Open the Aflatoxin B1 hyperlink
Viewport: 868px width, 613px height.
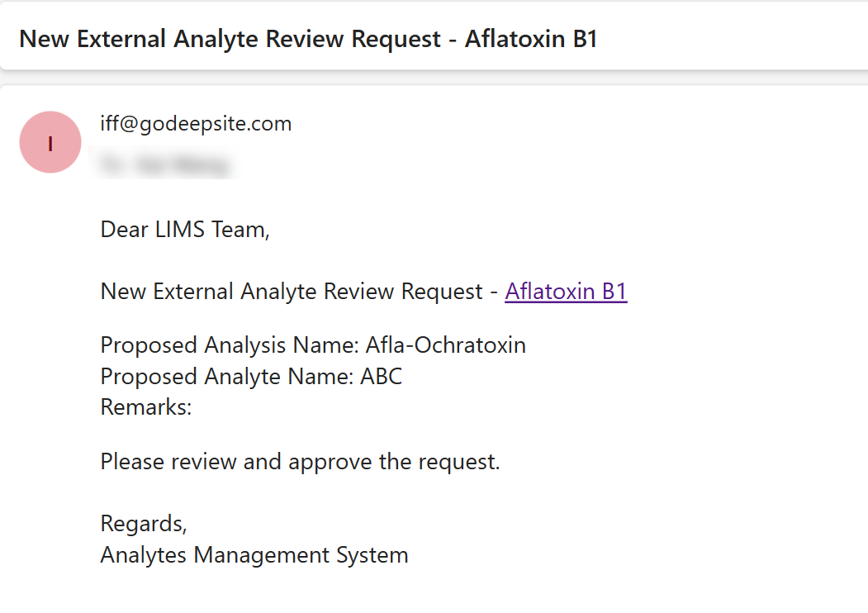[566, 292]
